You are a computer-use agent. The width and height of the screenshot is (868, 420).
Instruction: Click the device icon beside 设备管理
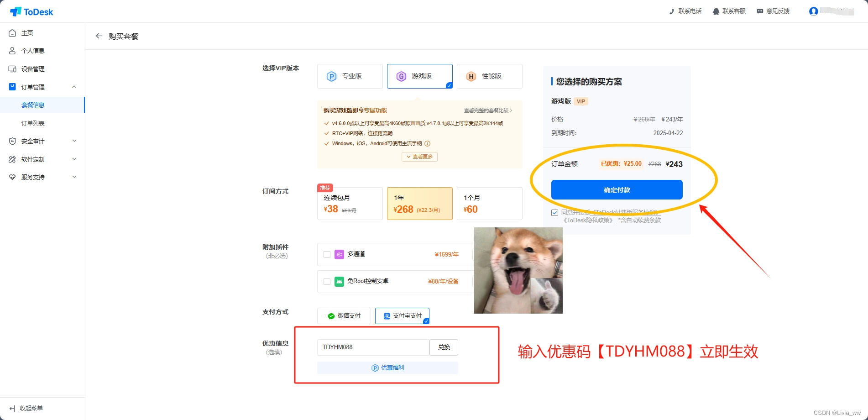[x=12, y=69]
